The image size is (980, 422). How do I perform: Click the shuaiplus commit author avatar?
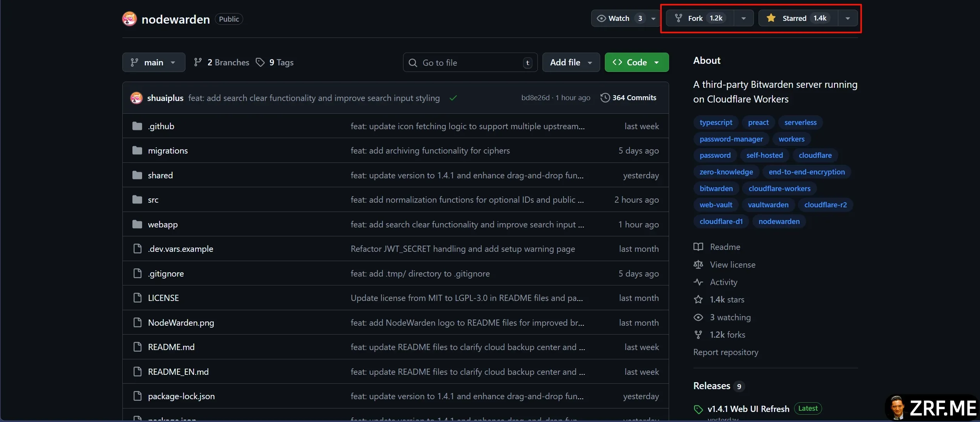pos(136,98)
